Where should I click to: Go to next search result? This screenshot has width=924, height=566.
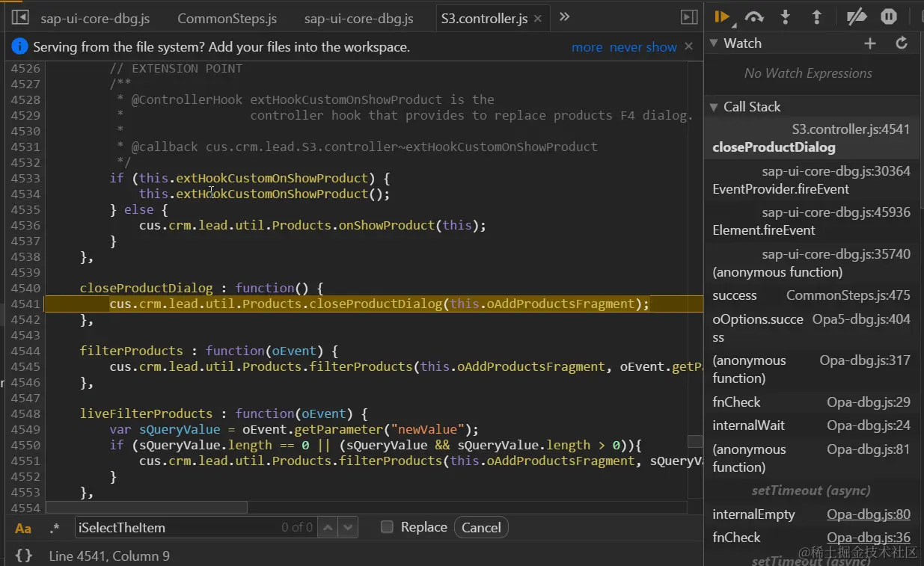point(348,527)
